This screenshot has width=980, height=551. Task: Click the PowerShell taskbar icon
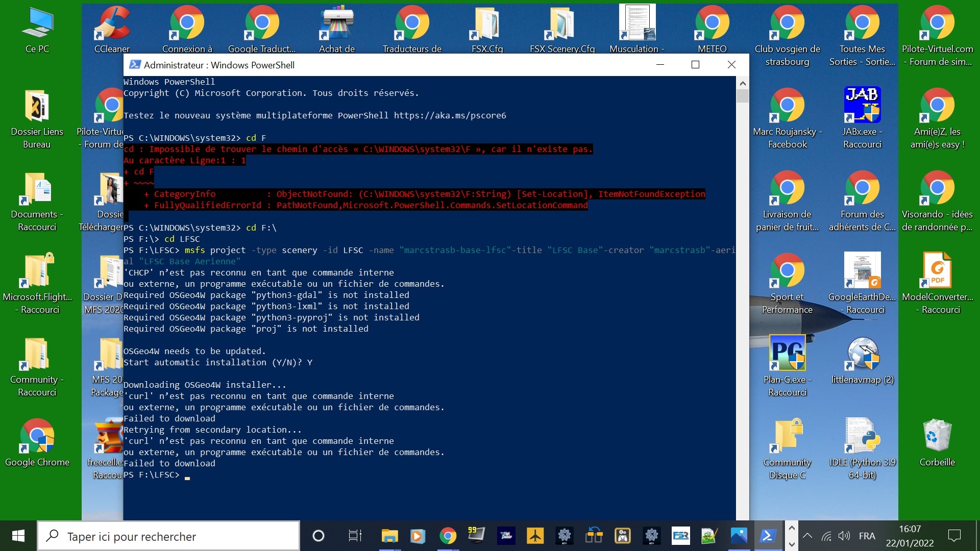(x=768, y=536)
